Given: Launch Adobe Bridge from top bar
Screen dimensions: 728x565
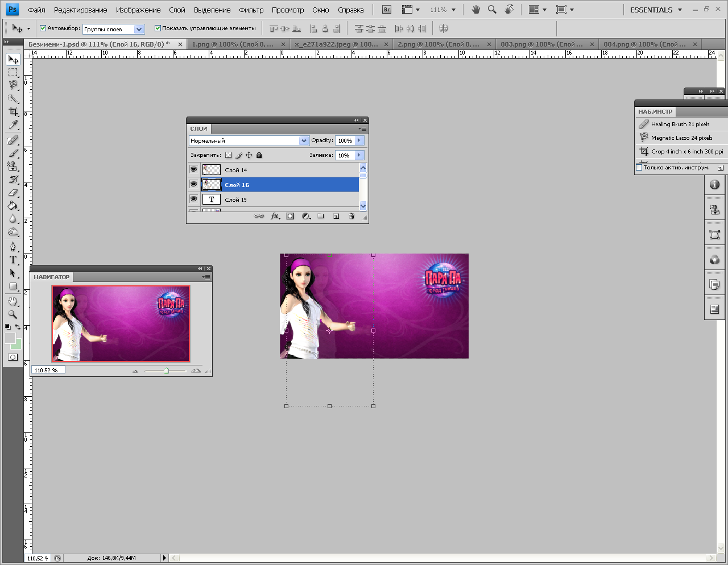Looking at the screenshot, I should 387,10.
